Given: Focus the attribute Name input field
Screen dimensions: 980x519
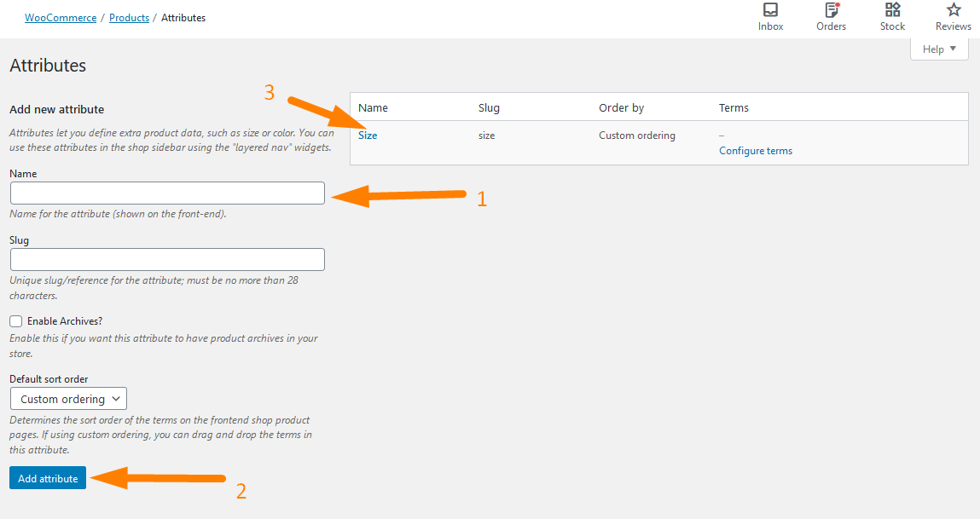Looking at the screenshot, I should pos(167,193).
